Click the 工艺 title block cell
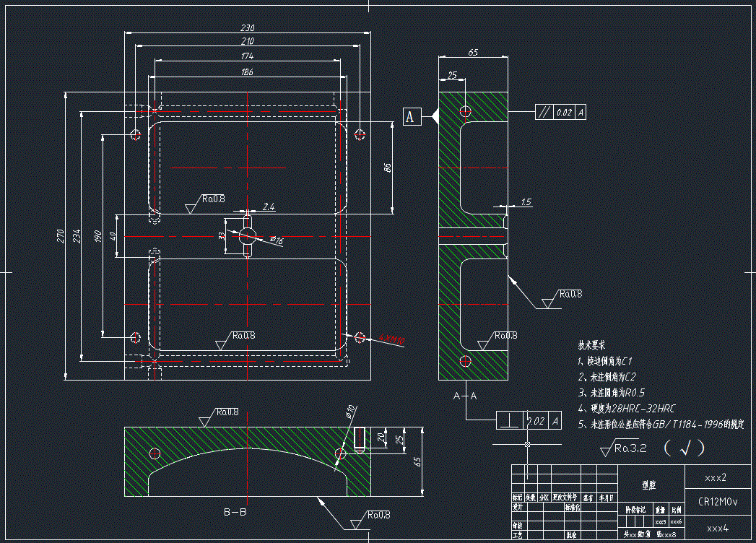 tap(518, 535)
